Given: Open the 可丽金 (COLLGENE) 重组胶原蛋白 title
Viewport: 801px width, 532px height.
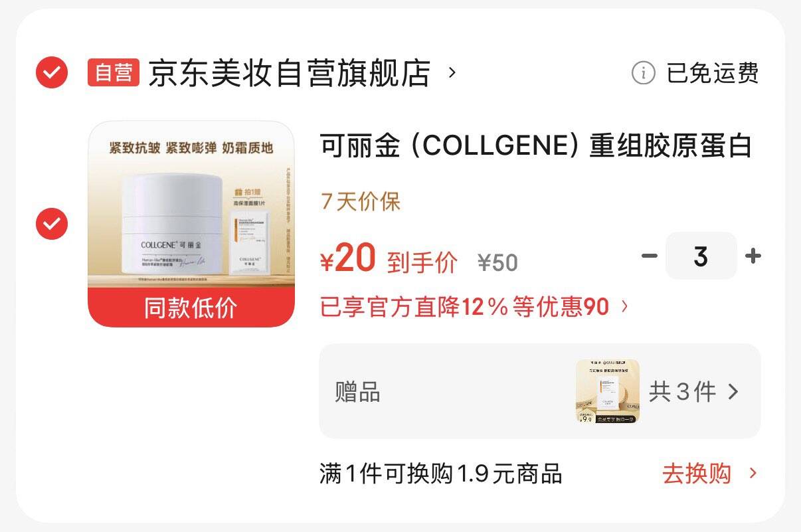Looking at the screenshot, I should 537,146.
